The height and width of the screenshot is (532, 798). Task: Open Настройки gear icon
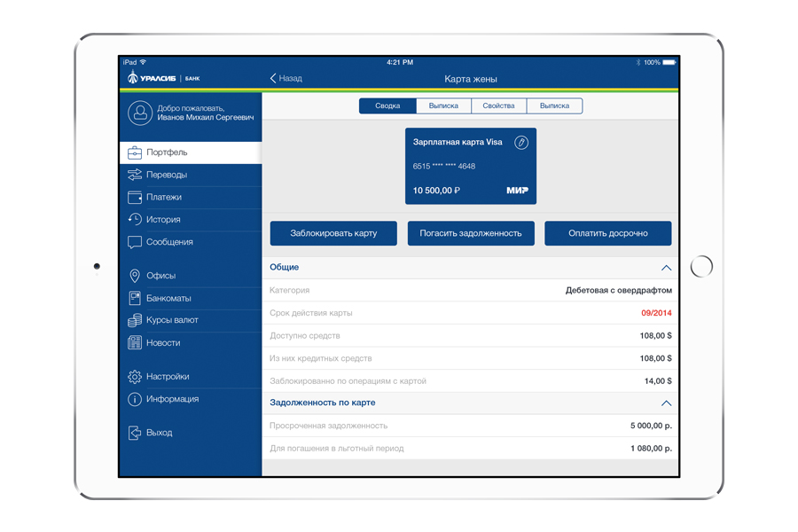click(x=135, y=377)
